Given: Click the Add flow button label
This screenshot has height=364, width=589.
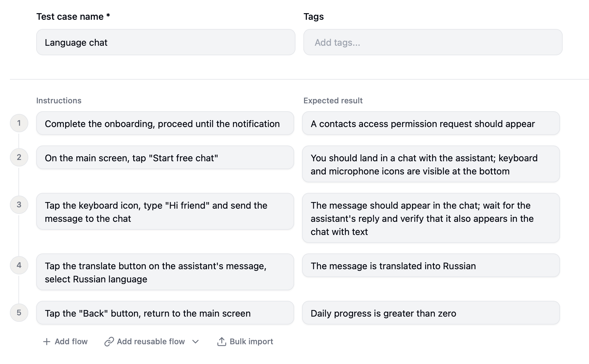Looking at the screenshot, I should click(x=71, y=342).
